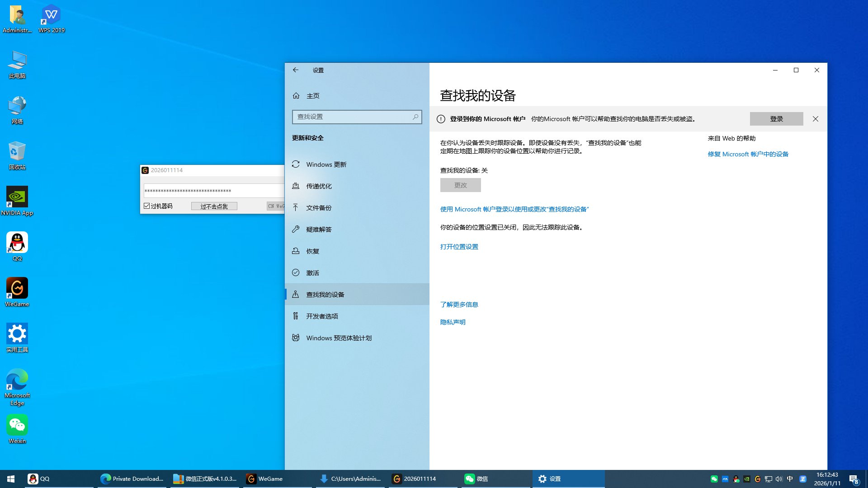Click the search magnifier in settings box

pyautogui.click(x=415, y=117)
